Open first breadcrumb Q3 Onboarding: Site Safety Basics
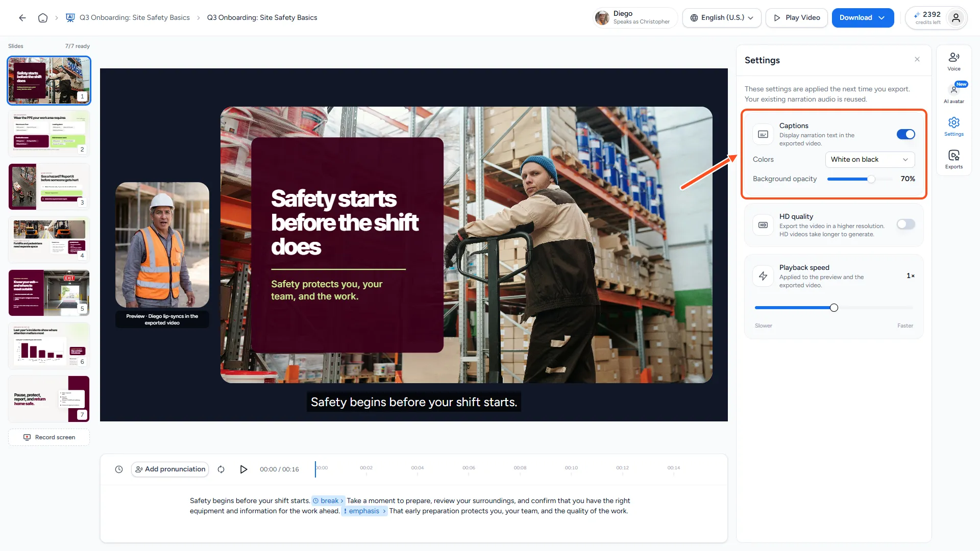The height and width of the screenshot is (551, 980). [135, 18]
